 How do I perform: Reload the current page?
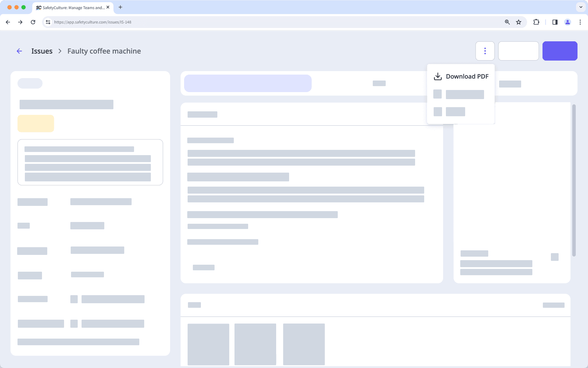33,22
